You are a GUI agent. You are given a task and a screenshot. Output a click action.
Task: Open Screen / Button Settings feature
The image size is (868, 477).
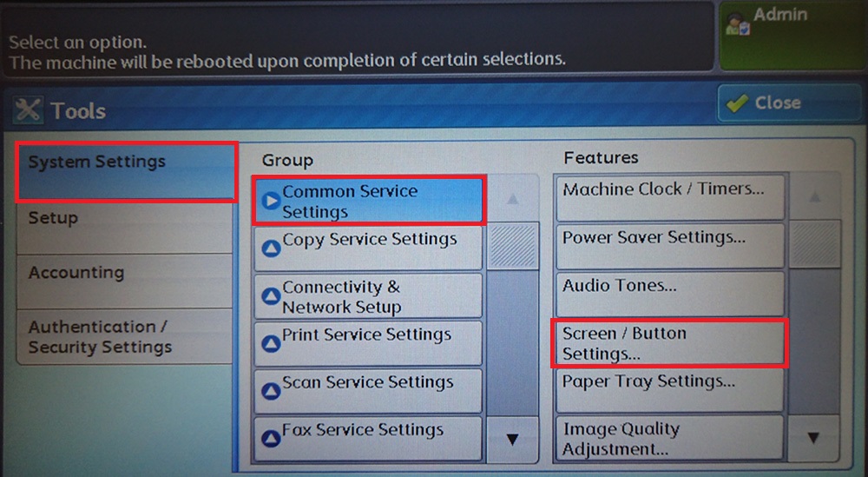[668, 343]
